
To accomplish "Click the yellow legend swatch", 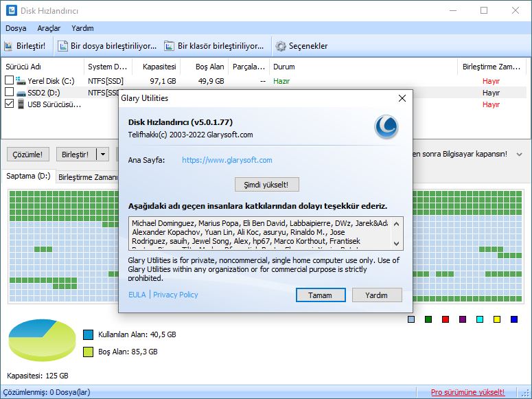I will pos(497,319).
